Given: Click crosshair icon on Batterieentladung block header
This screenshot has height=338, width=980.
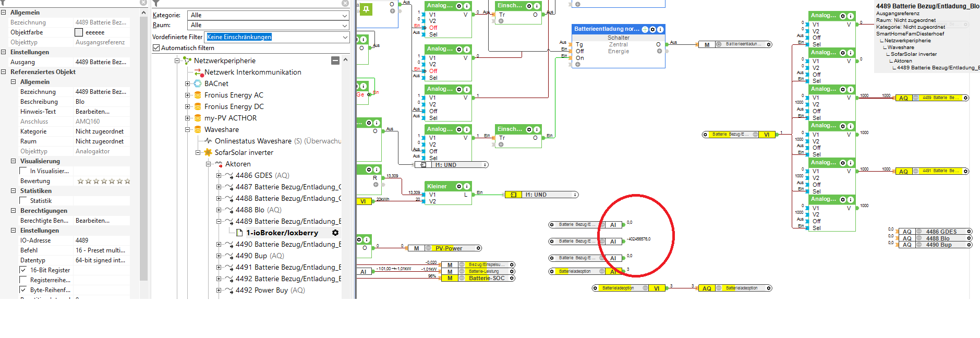Looking at the screenshot, I should pyautogui.click(x=645, y=29).
